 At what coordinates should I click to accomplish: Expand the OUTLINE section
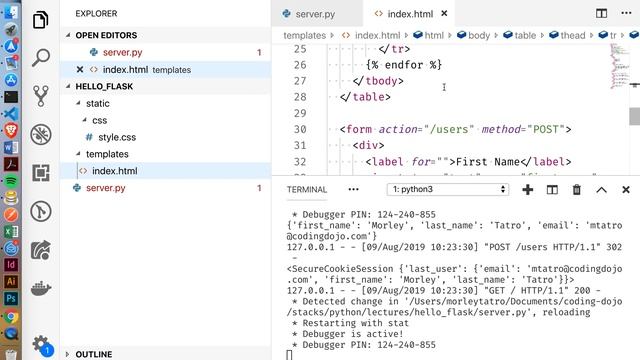(x=68, y=354)
